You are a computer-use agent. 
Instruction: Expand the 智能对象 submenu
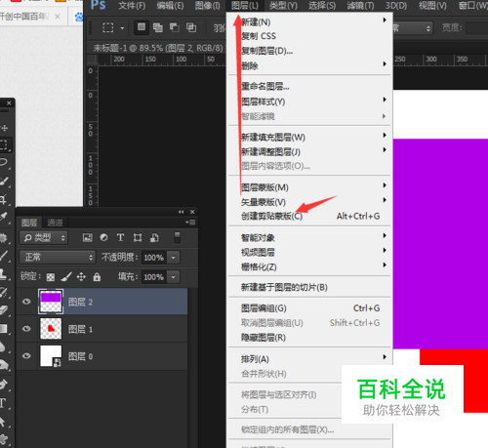pos(309,237)
